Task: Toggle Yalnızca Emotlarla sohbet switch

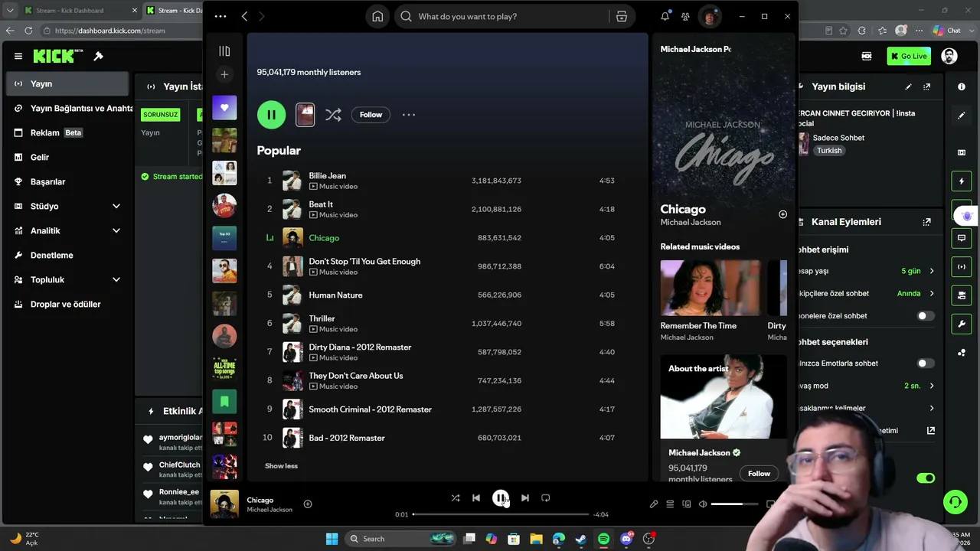Action: [926, 364]
